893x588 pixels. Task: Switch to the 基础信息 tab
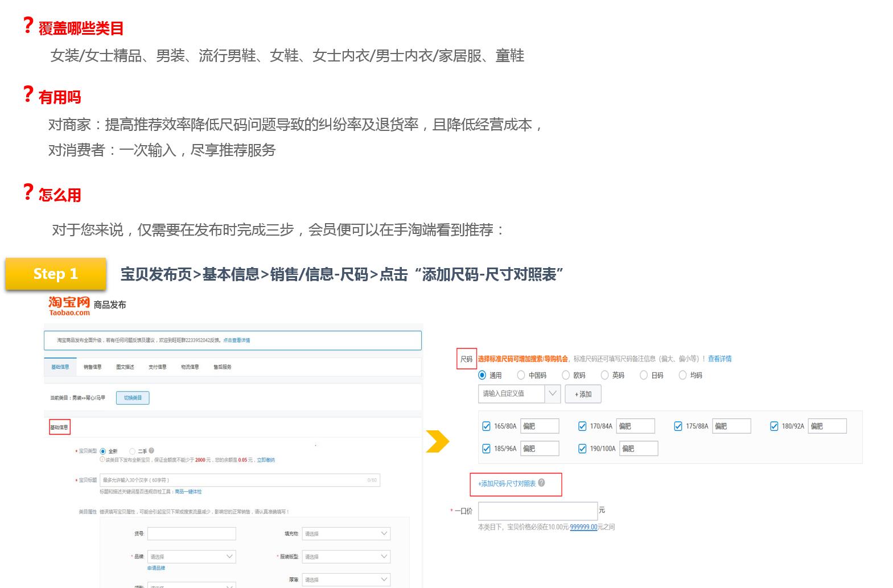60,367
